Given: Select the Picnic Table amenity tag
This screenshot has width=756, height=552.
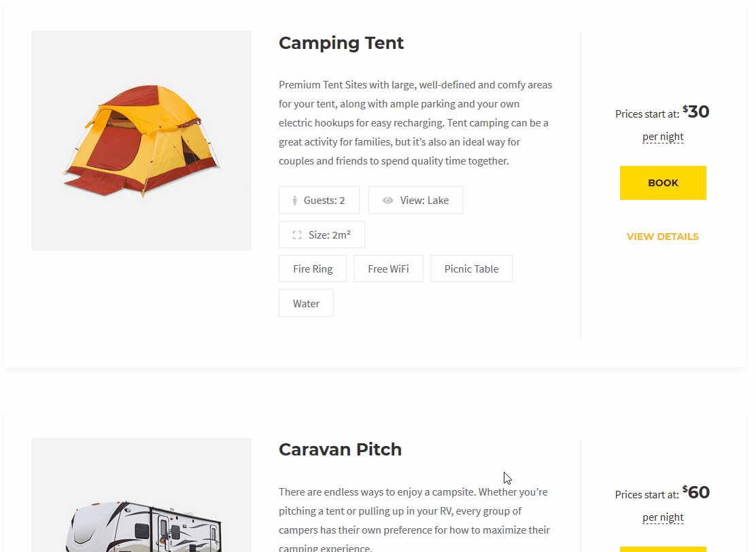Looking at the screenshot, I should pos(471,269).
